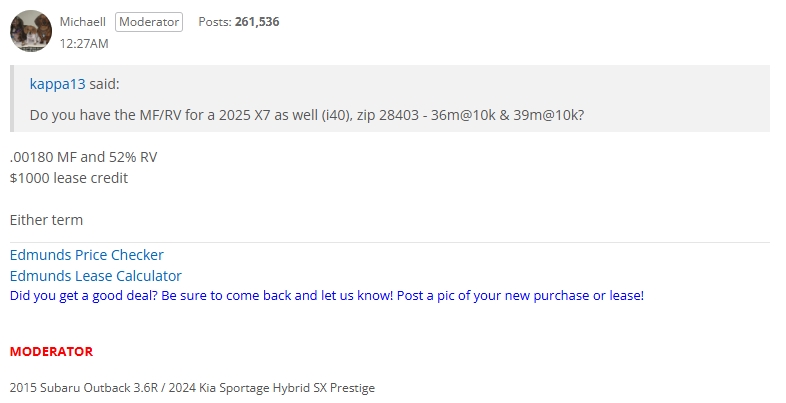The image size is (786, 403).
Task: Click the Posts: 261,536 count
Action: (x=239, y=22)
